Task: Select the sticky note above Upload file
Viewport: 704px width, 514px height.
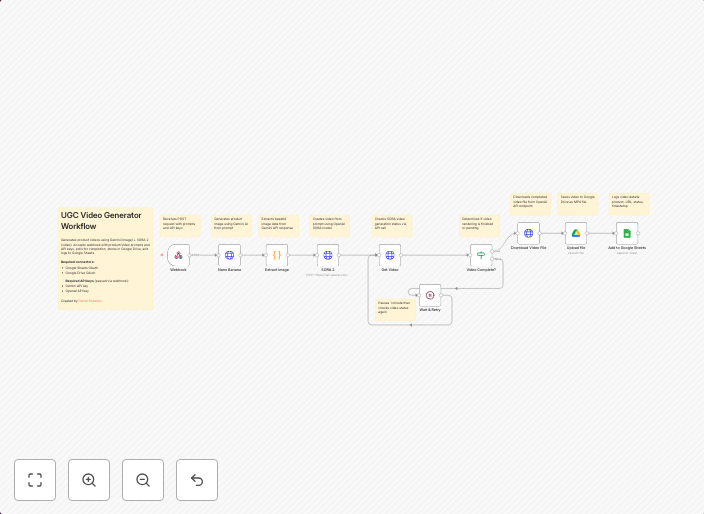Action: click(x=578, y=204)
